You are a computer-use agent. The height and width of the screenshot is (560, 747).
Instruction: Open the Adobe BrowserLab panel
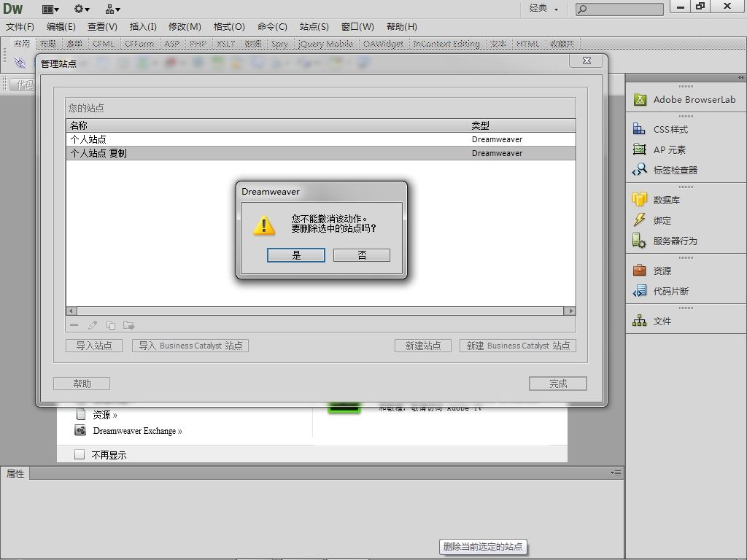(684, 99)
